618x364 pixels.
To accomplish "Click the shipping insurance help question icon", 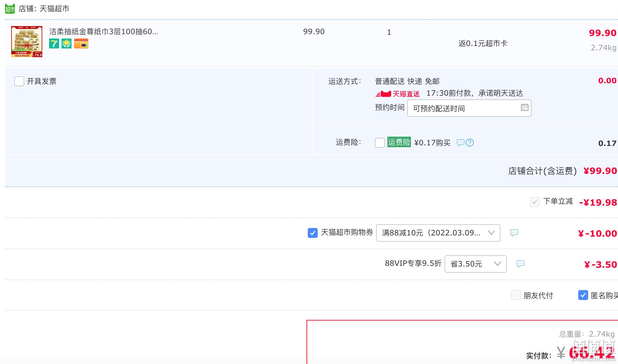I will tap(470, 143).
